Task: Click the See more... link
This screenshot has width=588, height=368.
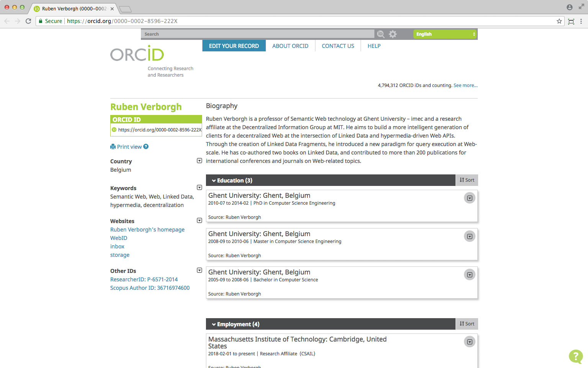Action: [x=465, y=85]
